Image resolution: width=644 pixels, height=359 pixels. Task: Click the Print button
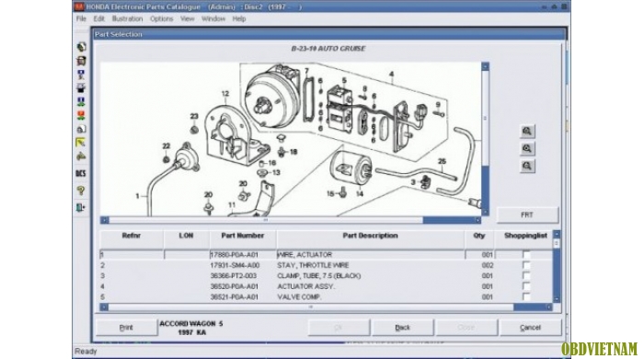tap(127, 328)
